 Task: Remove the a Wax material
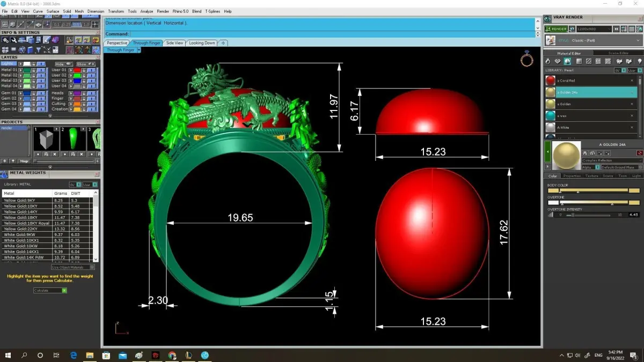tap(632, 115)
